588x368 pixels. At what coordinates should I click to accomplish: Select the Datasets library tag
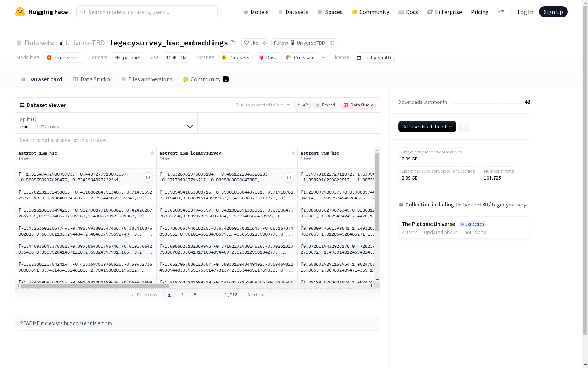[x=236, y=57]
